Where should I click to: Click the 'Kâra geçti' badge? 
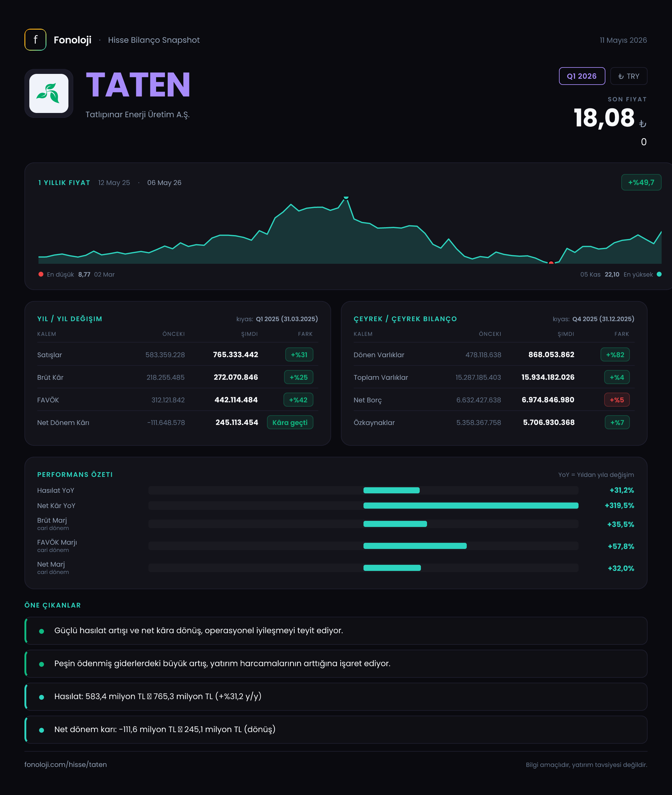290,423
